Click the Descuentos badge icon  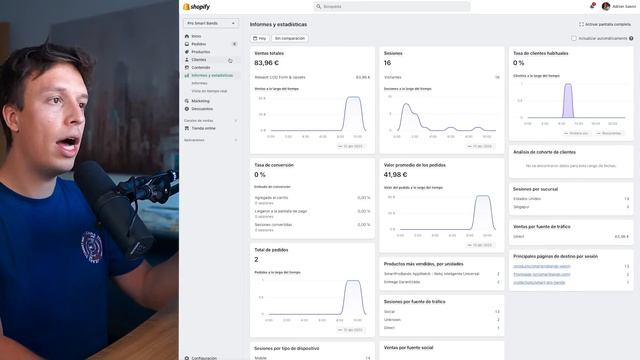coord(187,109)
